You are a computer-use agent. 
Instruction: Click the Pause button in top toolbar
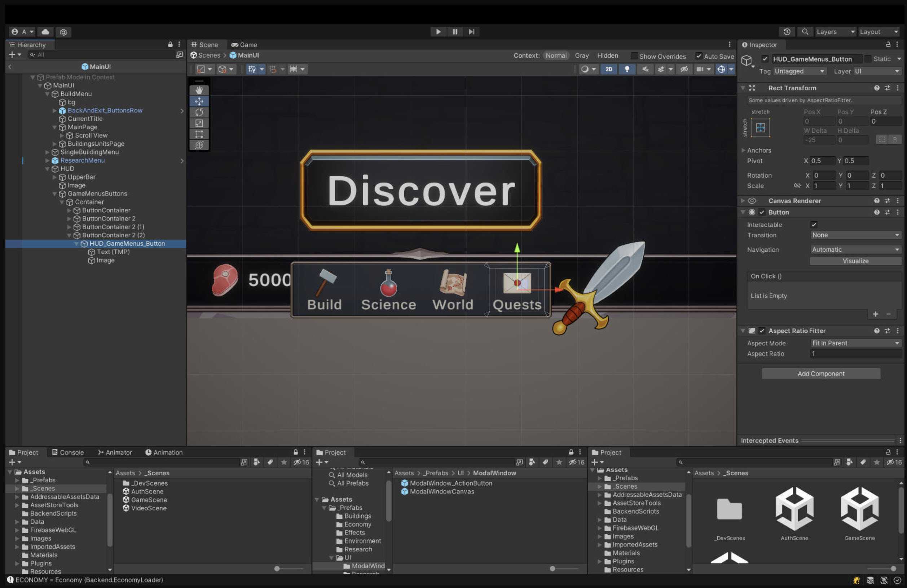click(455, 32)
